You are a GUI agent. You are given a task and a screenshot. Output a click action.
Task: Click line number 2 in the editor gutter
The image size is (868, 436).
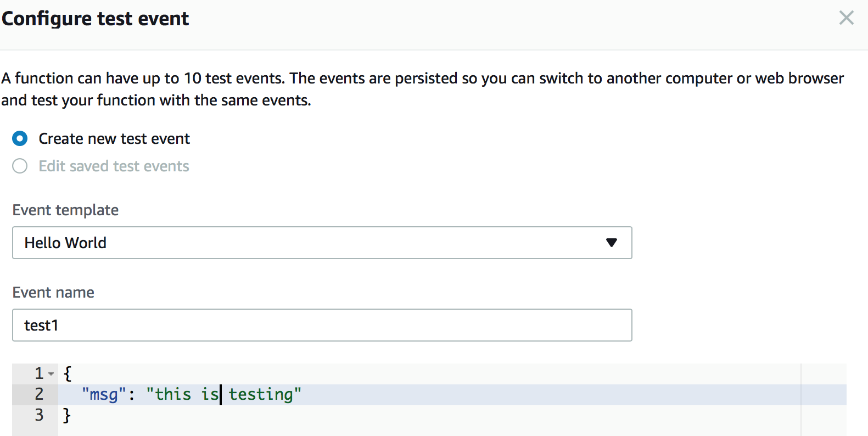click(x=39, y=394)
